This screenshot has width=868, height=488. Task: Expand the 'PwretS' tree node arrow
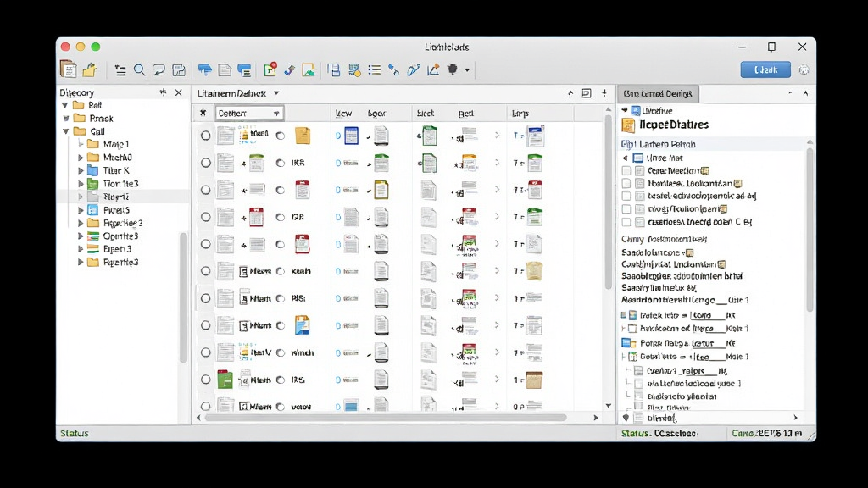[81, 210]
